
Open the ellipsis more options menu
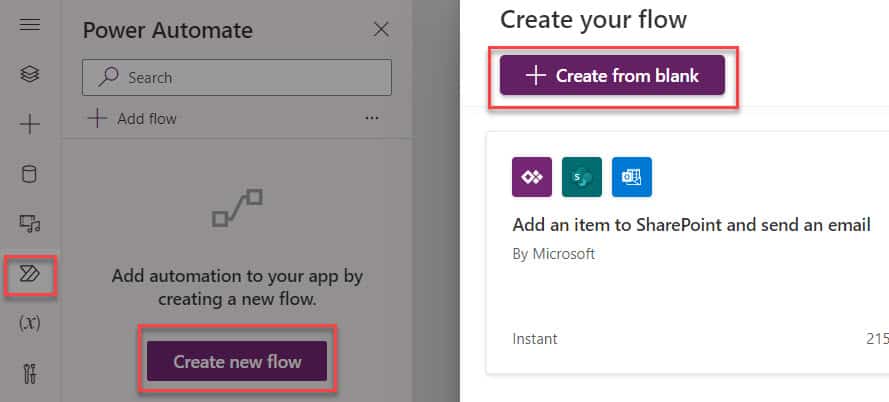(x=372, y=118)
